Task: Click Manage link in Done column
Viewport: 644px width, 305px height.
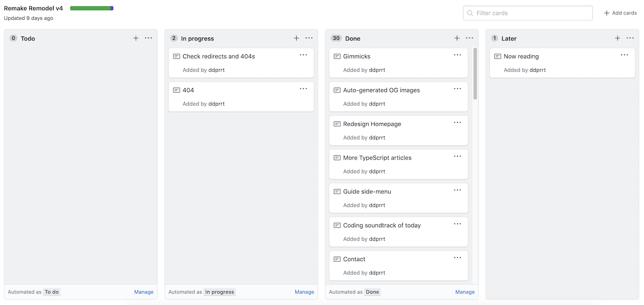Action: point(465,292)
